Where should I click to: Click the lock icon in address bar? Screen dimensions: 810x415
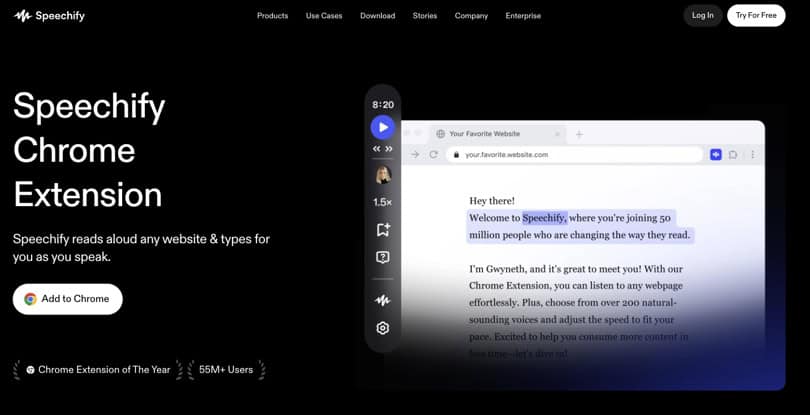click(x=456, y=155)
